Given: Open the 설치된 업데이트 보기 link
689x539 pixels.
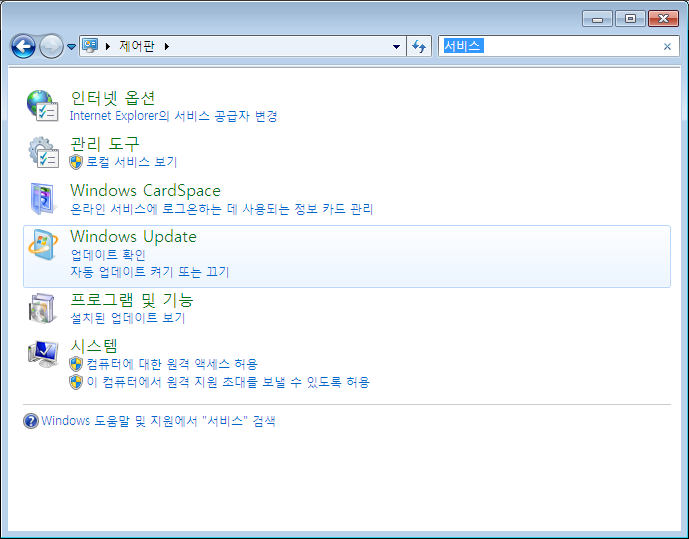Looking at the screenshot, I should coord(128,318).
